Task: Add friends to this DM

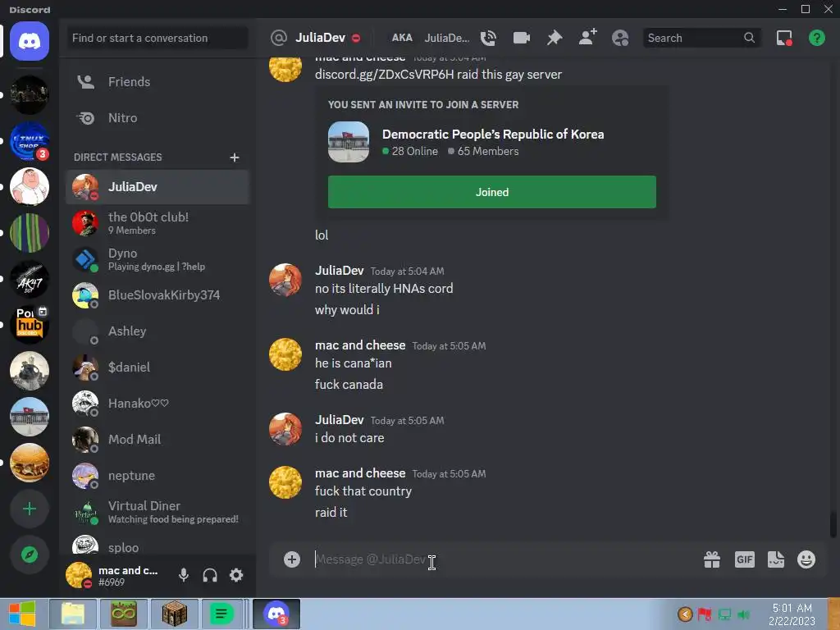Action: (x=587, y=38)
